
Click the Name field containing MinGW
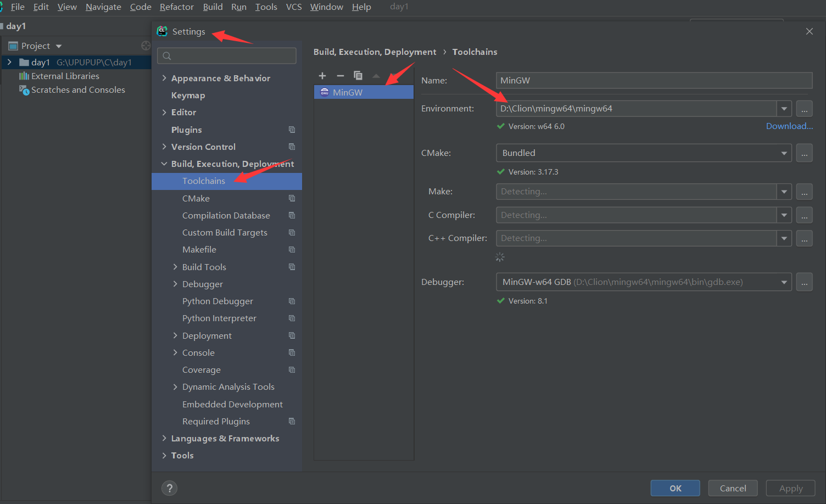(654, 80)
